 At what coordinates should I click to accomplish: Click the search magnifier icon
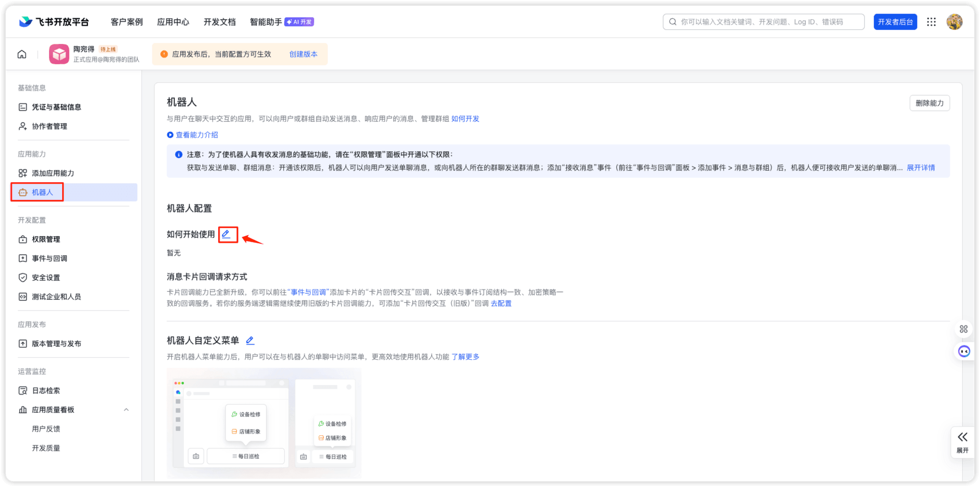click(x=673, y=22)
